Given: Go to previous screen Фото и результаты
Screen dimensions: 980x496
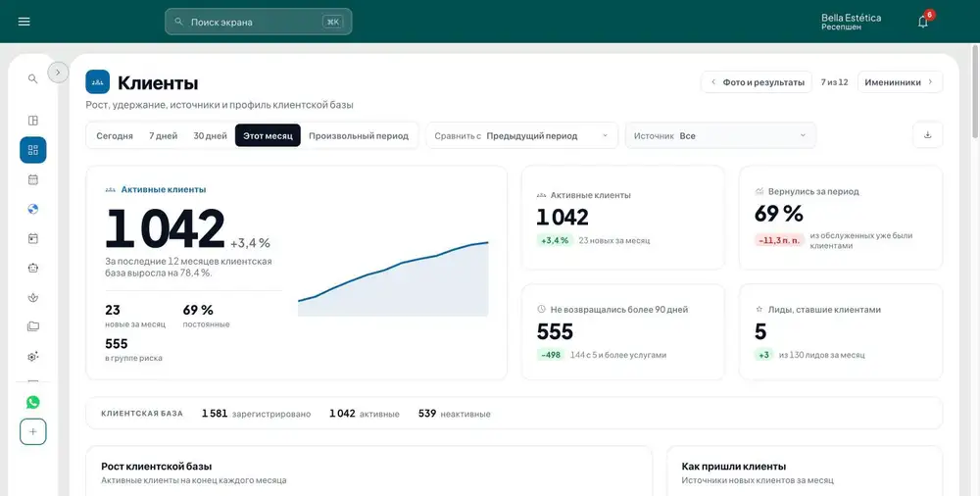Looking at the screenshot, I should pos(757,82).
